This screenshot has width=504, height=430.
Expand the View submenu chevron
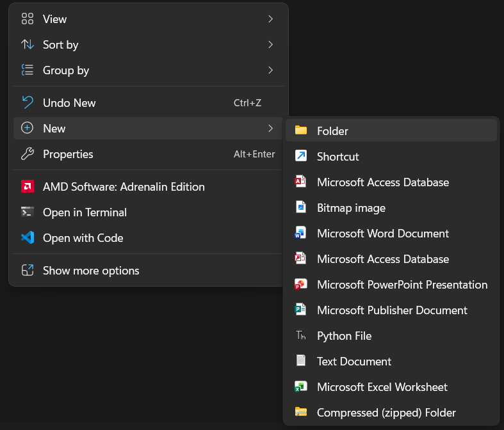(271, 19)
